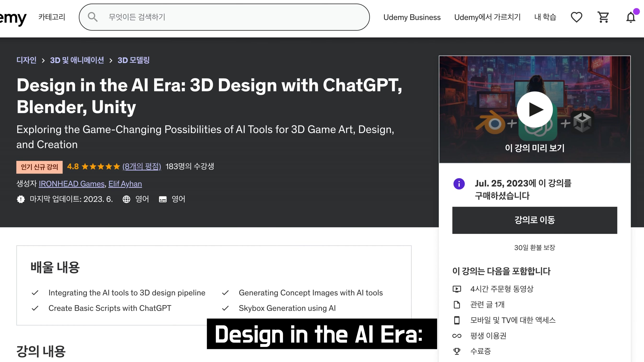Click the purchase info icon

(x=459, y=184)
